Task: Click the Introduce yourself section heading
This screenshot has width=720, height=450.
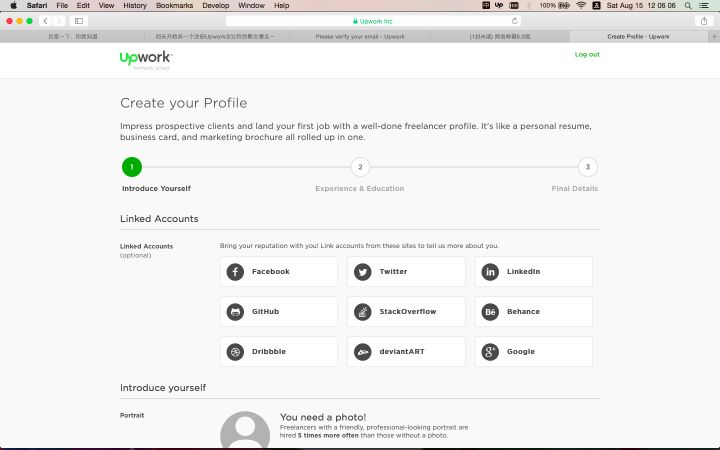Action: (x=163, y=388)
